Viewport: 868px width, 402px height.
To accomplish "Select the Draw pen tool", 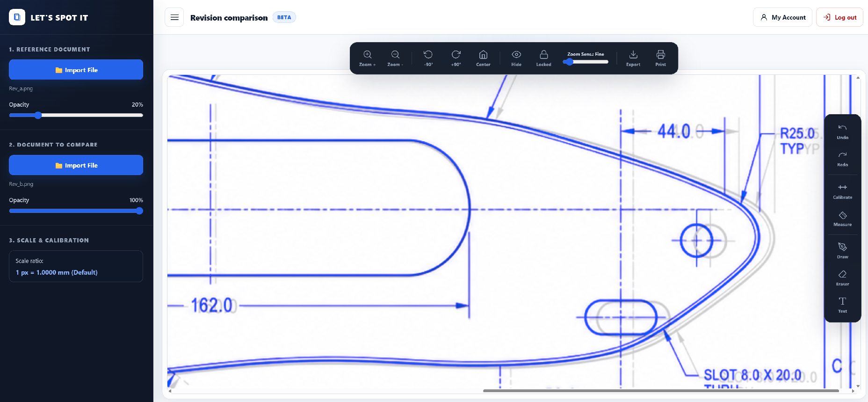I will [842, 250].
